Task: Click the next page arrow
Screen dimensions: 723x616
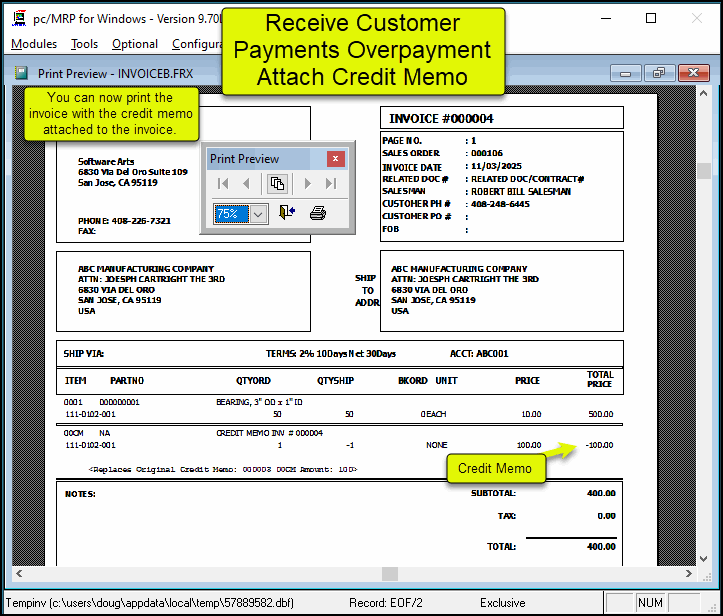Action: tap(308, 184)
